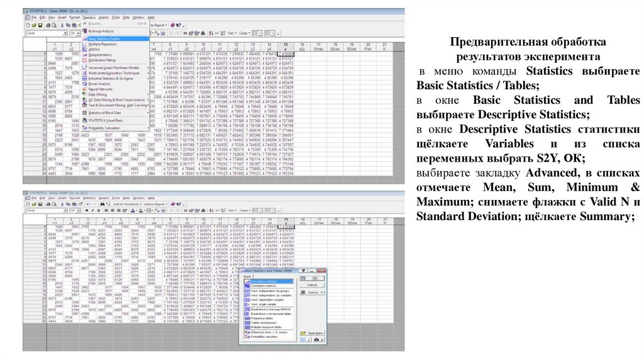The height and width of the screenshot is (361, 644).
Task: Select t-test, independent, by groups
Action: click(x=269, y=291)
